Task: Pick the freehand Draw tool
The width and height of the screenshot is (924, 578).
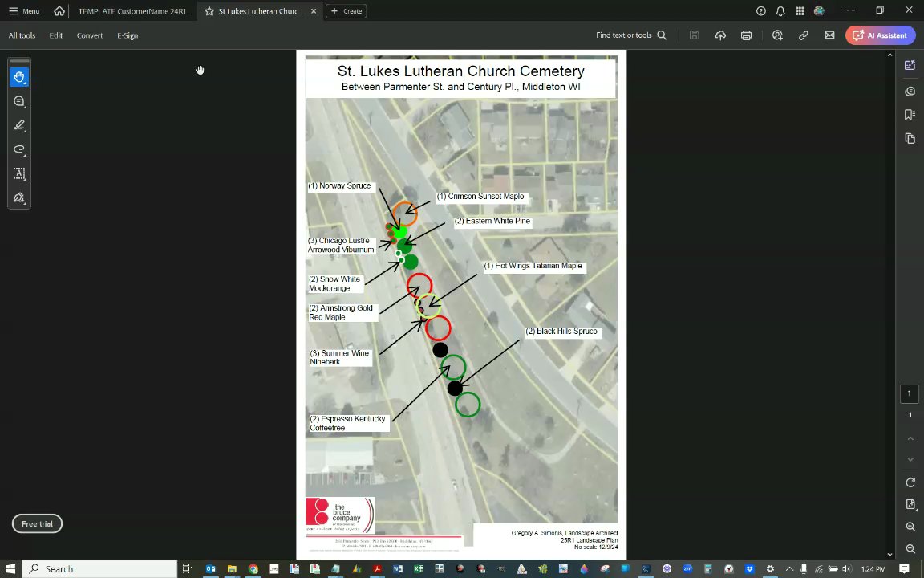Action: tap(19, 149)
